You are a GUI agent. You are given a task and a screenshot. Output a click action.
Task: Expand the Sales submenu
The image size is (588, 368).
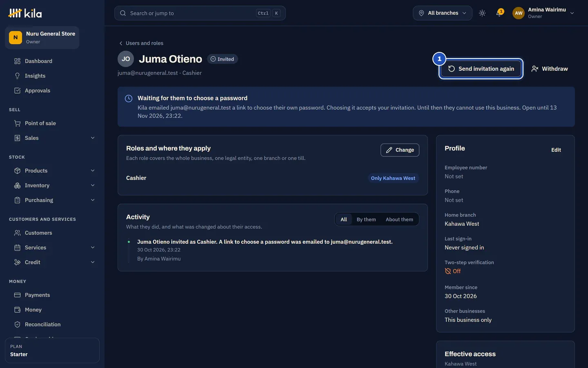pyautogui.click(x=93, y=138)
